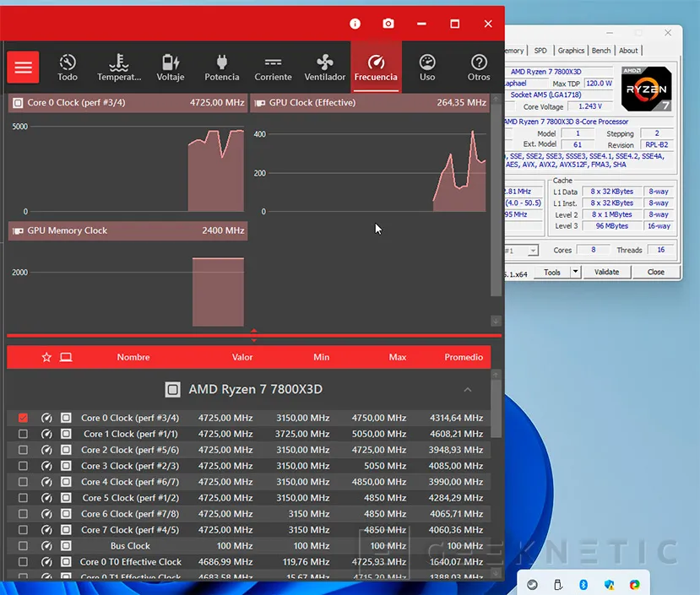
Task: Click the gauge icon in Core 1 Clock row
Action: tap(46, 434)
